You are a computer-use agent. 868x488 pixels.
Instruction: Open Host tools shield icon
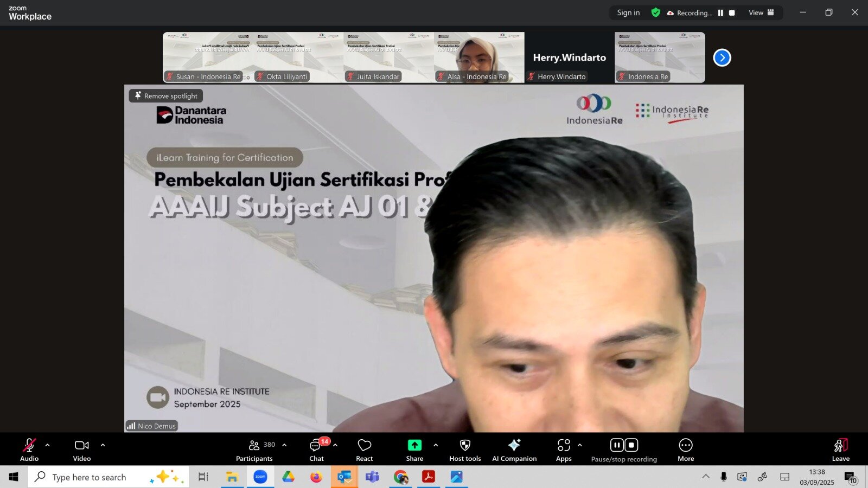465,449
